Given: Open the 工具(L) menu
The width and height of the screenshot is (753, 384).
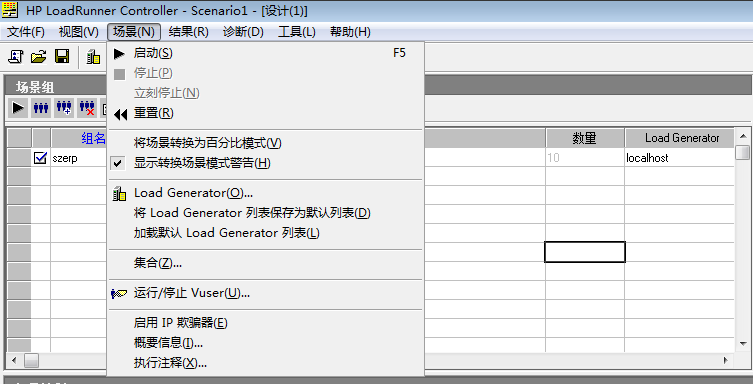Looking at the screenshot, I should [x=297, y=32].
